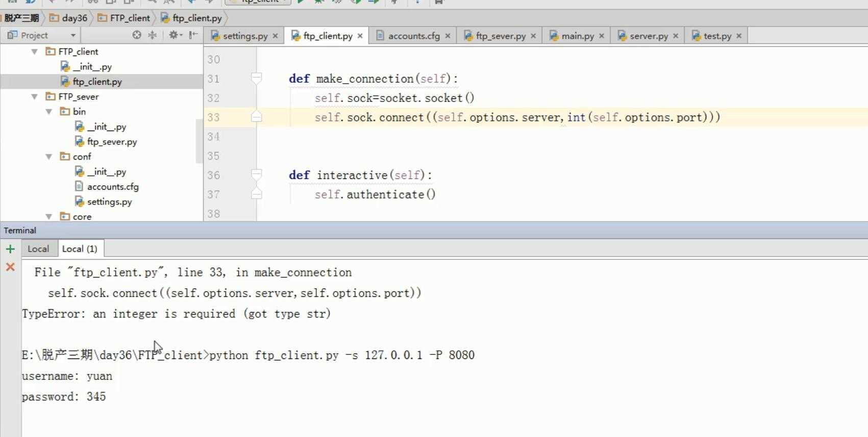This screenshot has width=868, height=437.
Task: Collapse the FTP_client folder
Action: pyautogui.click(x=34, y=52)
